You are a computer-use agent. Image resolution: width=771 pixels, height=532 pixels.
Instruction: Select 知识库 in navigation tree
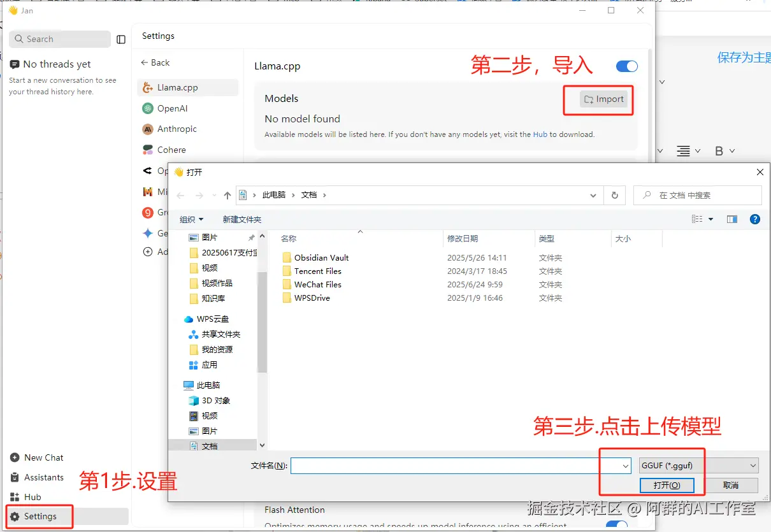[x=207, y=298]
